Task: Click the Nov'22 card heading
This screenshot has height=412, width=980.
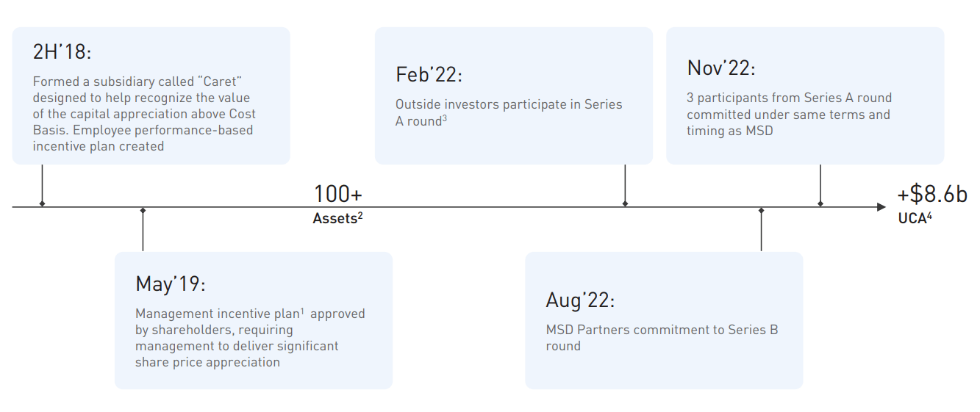Action: coord(721,68)
